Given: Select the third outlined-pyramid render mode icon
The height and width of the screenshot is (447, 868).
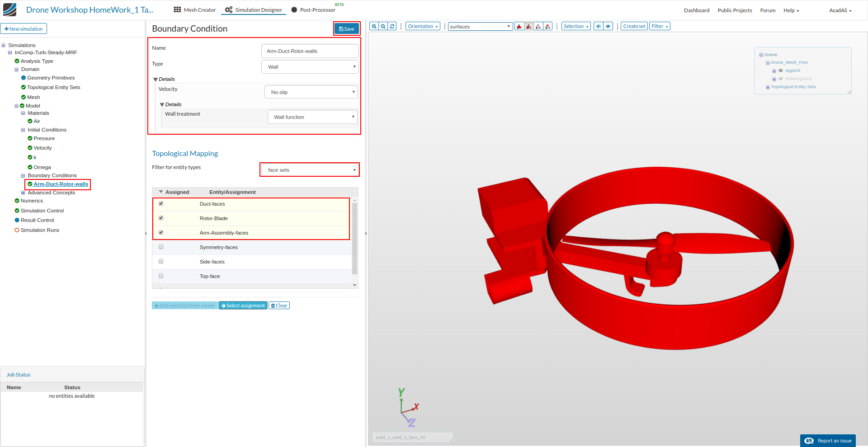Looking at the screenshot, I should [x=538, y=26].
